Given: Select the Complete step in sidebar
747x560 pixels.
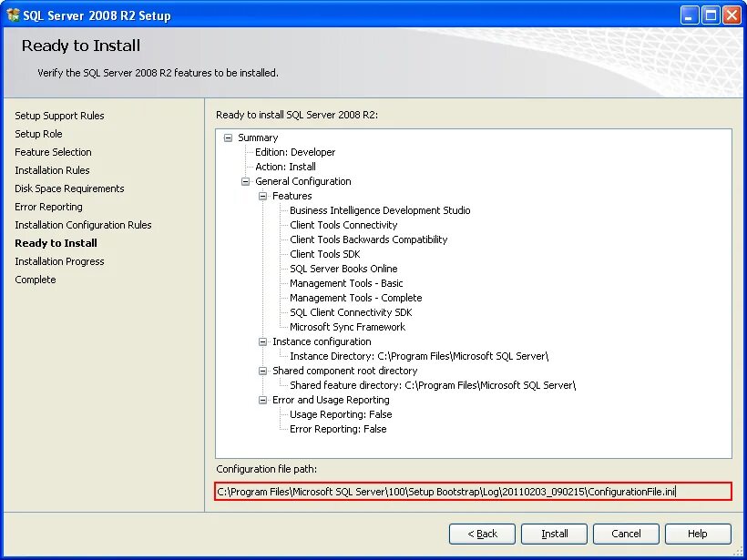Looking at the screenshot, I should coord(36,280).
